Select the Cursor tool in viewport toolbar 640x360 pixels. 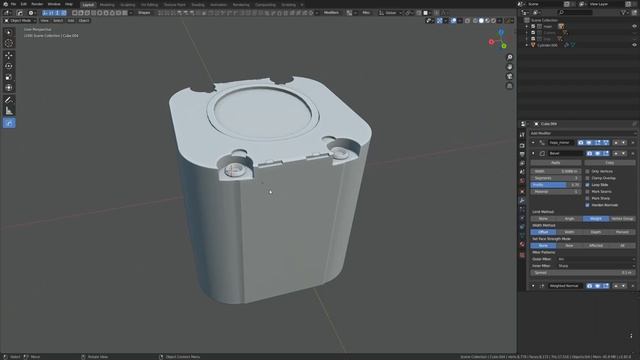[9, 43]
